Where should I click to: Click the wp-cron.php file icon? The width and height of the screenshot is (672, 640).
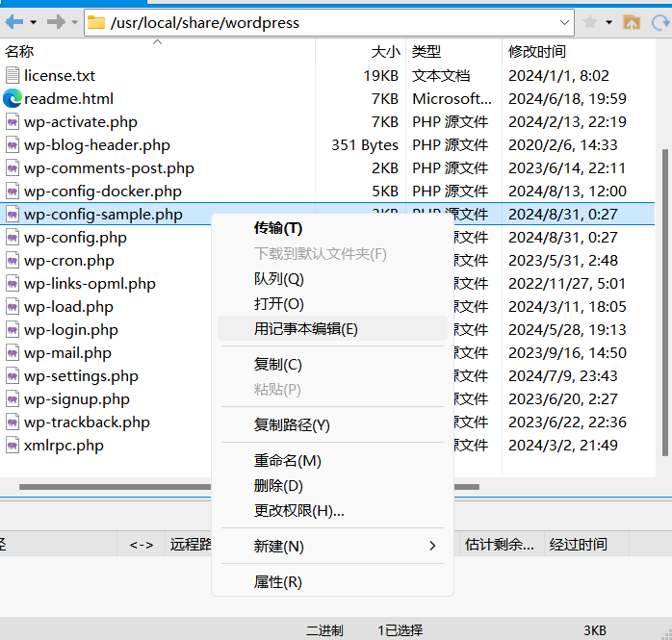(x=13, y=261)
